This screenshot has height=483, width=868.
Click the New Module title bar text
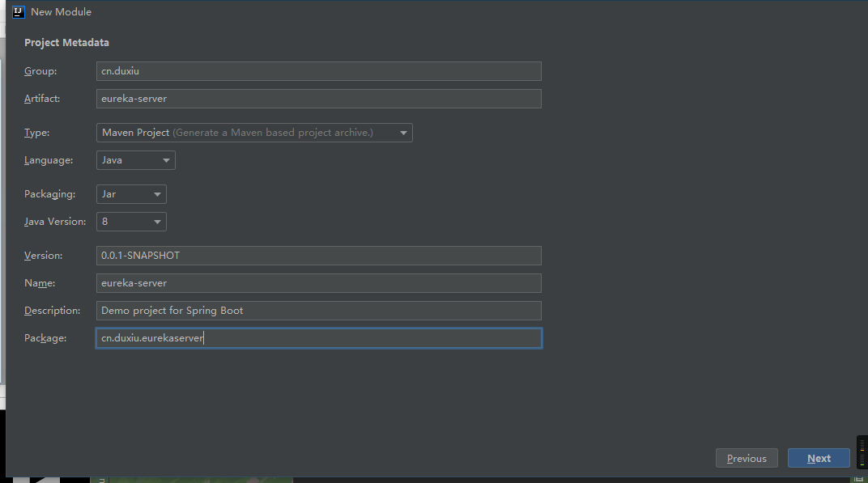(x=61, y=12)
